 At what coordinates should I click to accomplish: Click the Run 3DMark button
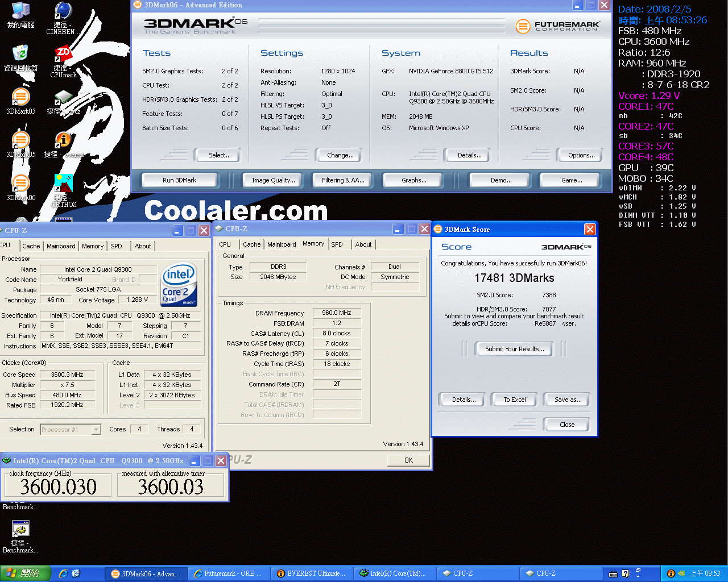[x=179, y=180]
